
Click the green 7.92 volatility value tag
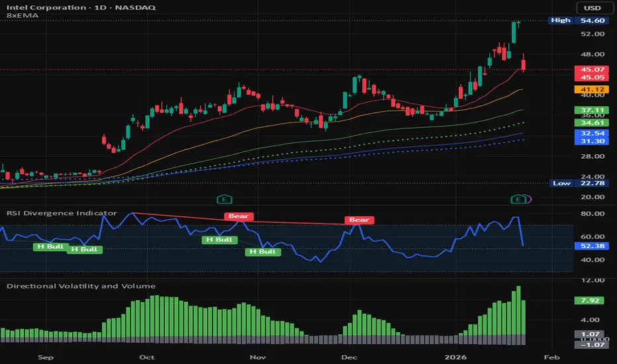(x=589, y=300)
